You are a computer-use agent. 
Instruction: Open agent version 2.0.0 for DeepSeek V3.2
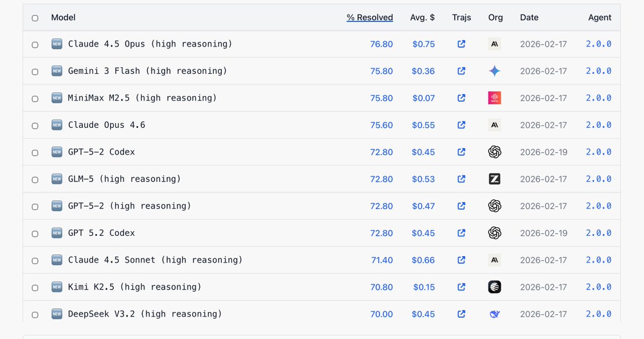(598, 314)
